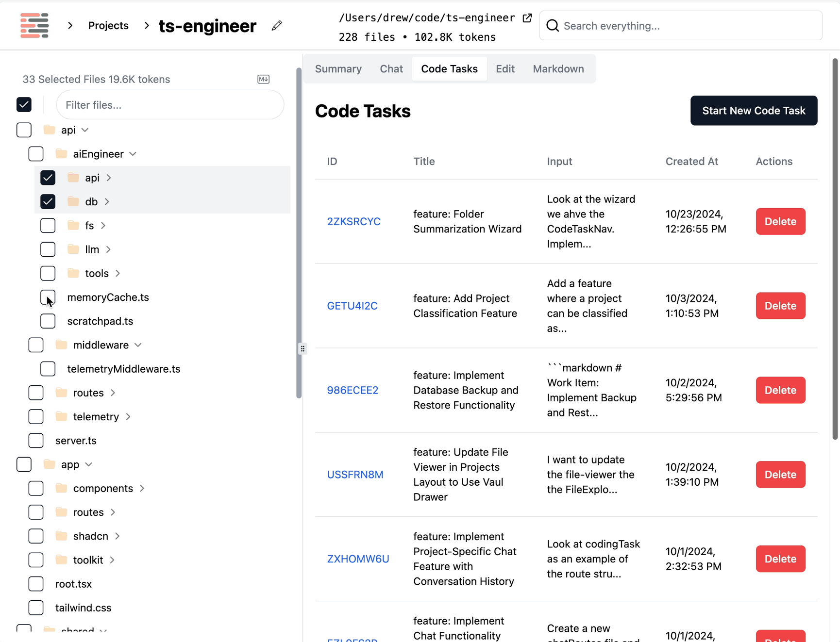
Task: Click the pencil icon to rename project
Action: point(277,26)
